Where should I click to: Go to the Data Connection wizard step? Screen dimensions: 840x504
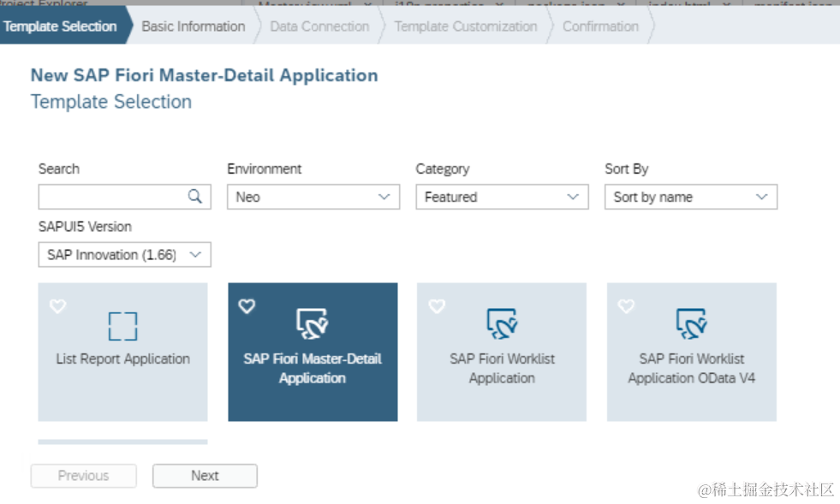tap(319, 27)
